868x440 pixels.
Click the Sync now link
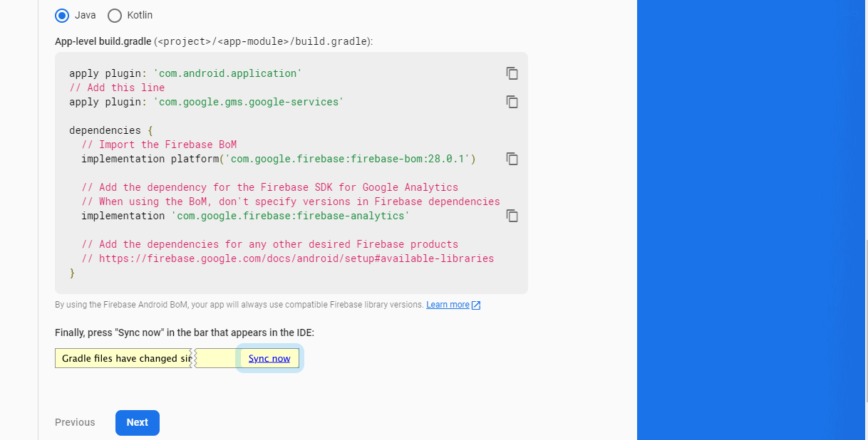pyautogui.click(x=269, y=358)
